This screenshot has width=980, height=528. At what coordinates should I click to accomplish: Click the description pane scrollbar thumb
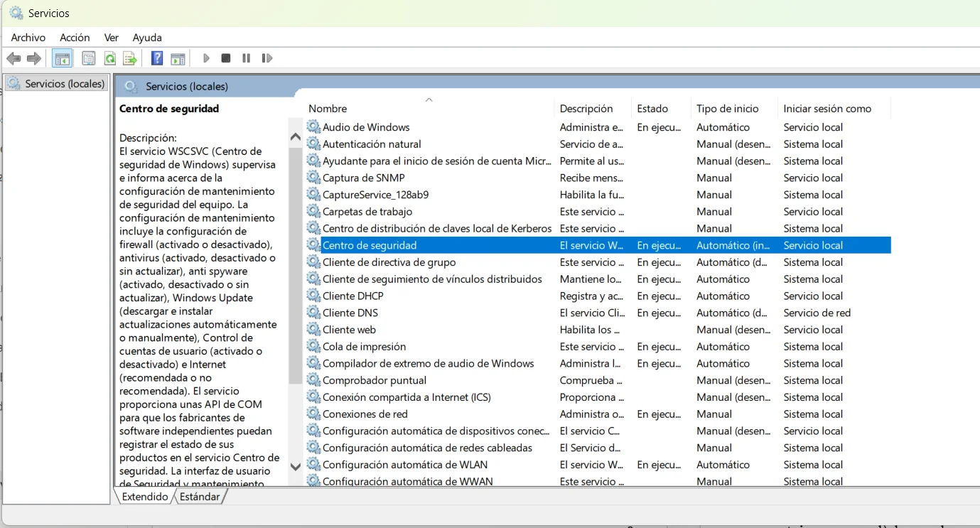(296, 264)
